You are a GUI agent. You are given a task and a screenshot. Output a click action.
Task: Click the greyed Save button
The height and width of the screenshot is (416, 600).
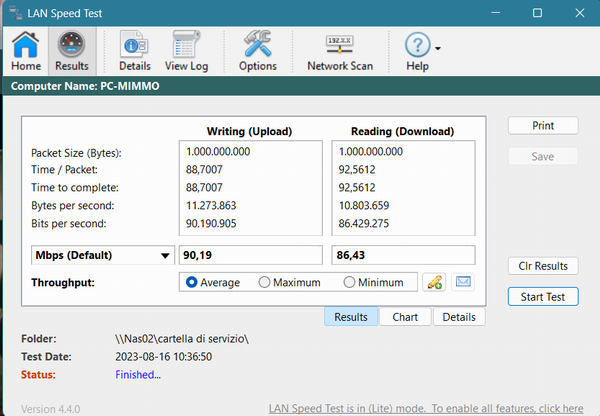click(x=543, y=156)
